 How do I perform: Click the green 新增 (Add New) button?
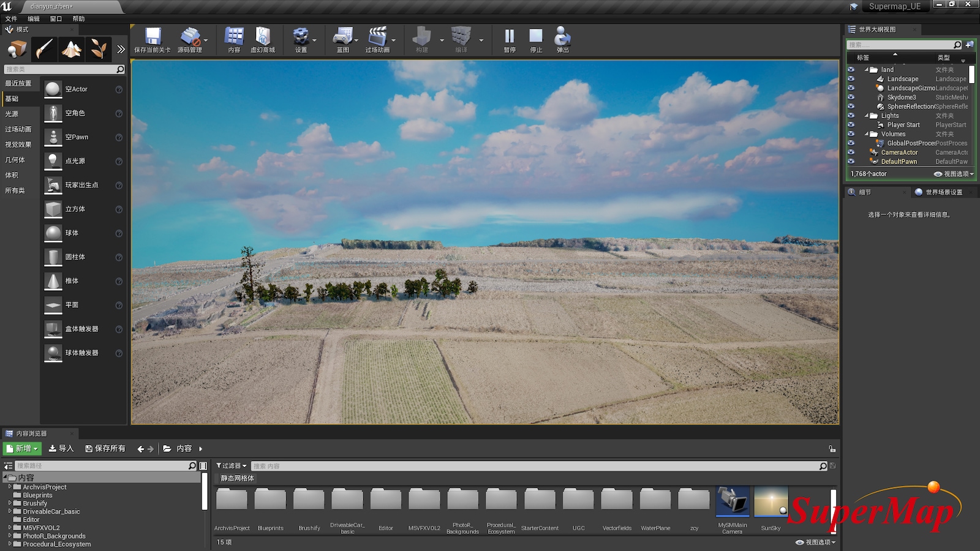(x=23, y=449)
